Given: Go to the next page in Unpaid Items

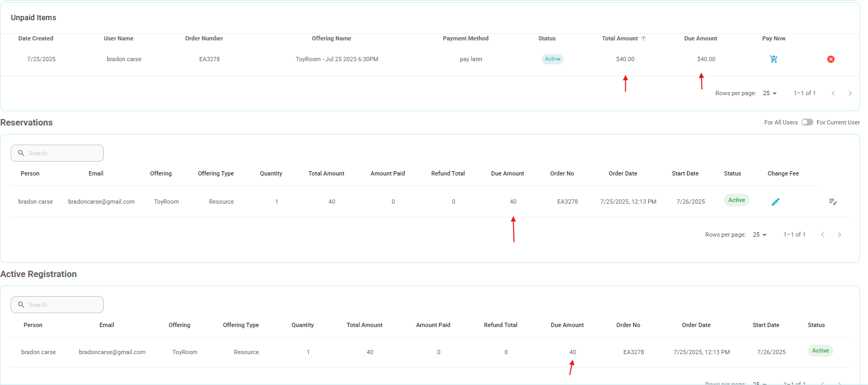Looking at the screenshot, I should coord(850,93).
